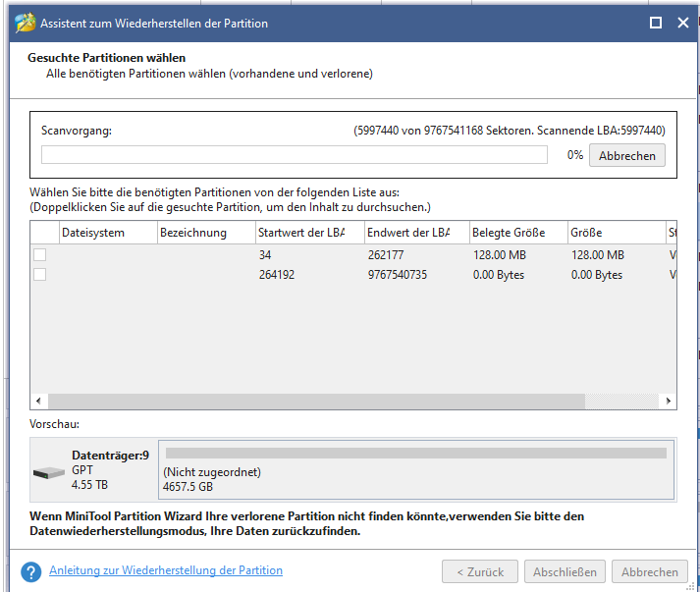Image resolution: width=700 pixels, height=592 pixels.
Task: Click the end LBA value 262177
Action: [386, 255]
